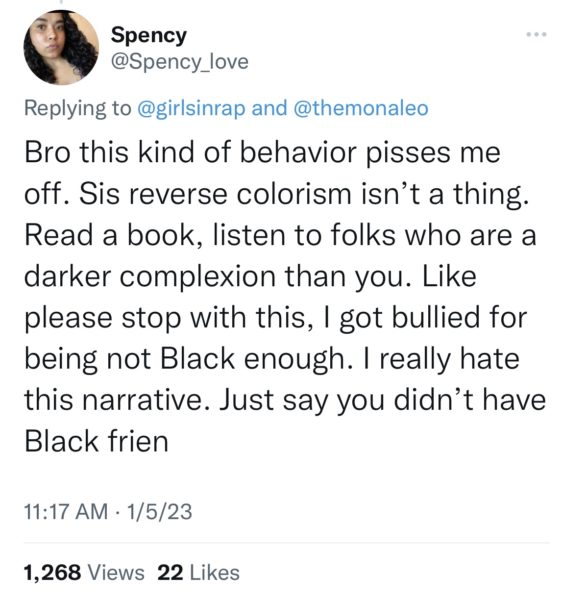The height and width of the screenshot is (600, 562).
Task: Click the 'darker complexion' phrase
Action: pos(150,277)
